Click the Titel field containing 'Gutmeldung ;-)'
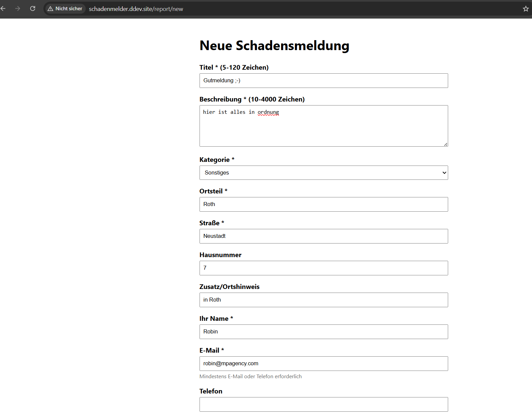Image resolution: width=532 pixels, height=419 pixels. (324, 80)
